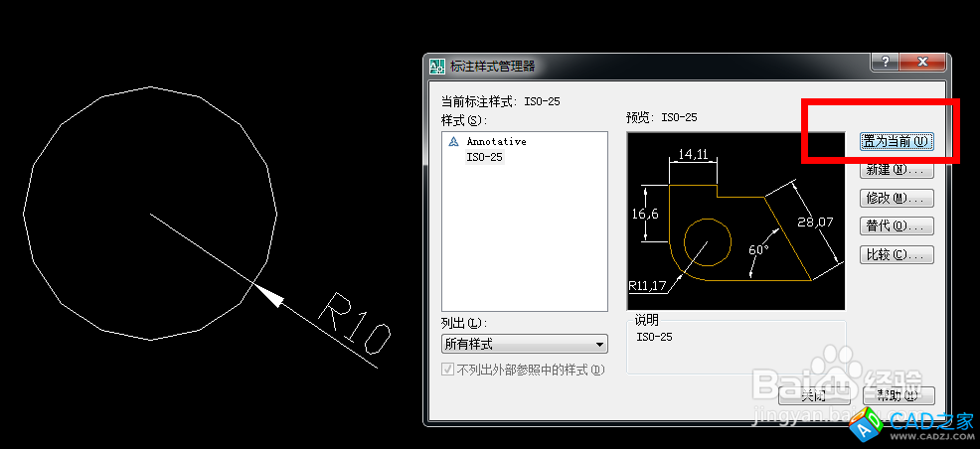Select the ISO-25 style in list
Viewport: 980px width, 449px height.
(484, 157)
